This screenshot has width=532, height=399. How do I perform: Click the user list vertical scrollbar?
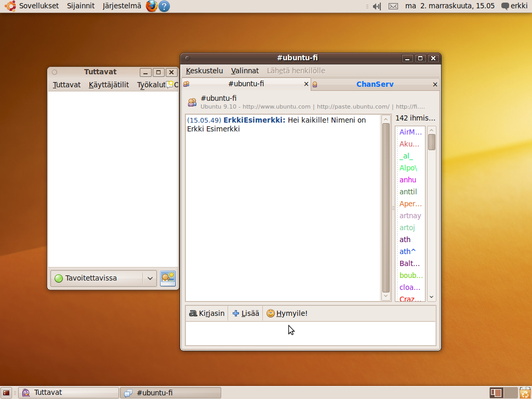(431, 213)
